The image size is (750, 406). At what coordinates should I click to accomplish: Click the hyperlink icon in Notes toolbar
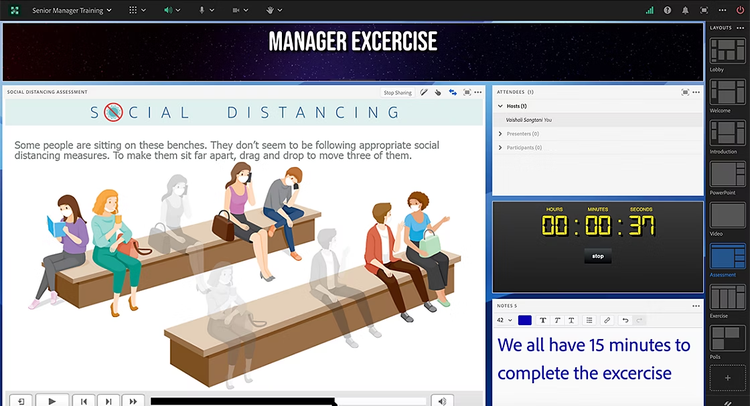pos(607,320)
